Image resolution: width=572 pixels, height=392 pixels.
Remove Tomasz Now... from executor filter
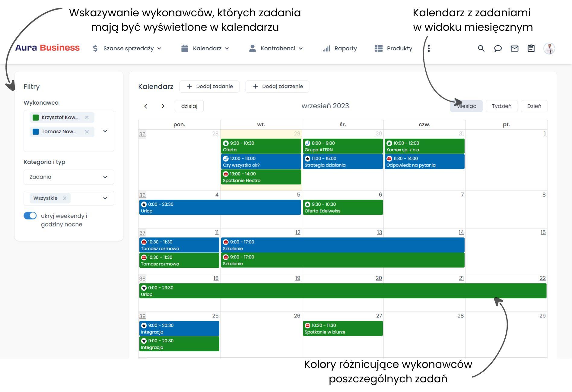click(87, 131)
